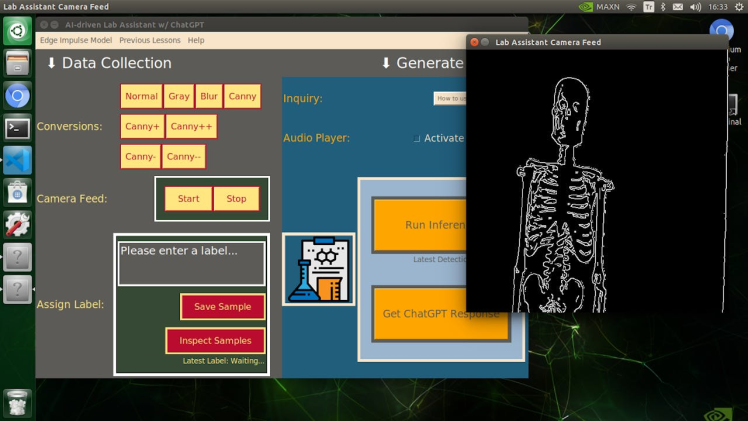Launch Terminal from the dock
The height and width of the screenshot is (421, 748).
coord(17,128)
